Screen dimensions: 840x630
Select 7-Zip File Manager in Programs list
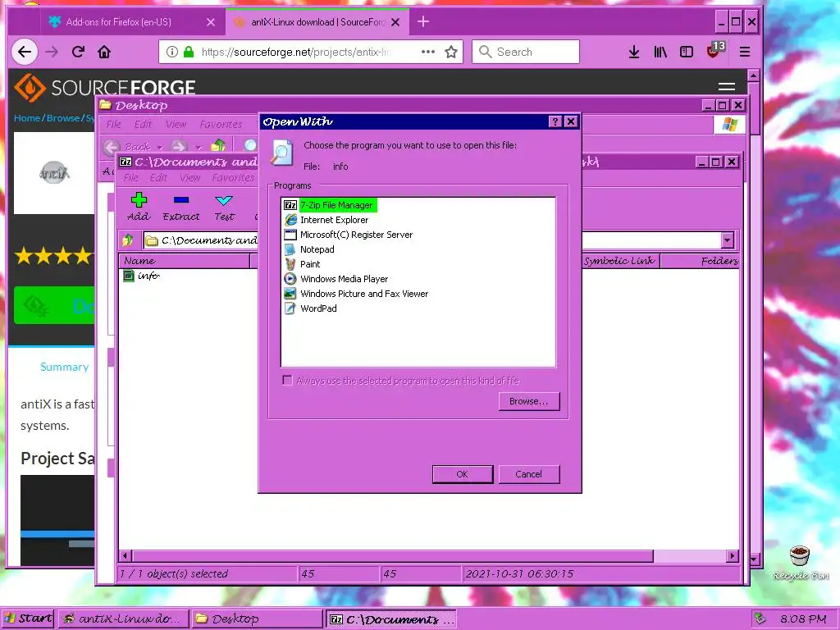pyautogui.click(x=338, y=205)
